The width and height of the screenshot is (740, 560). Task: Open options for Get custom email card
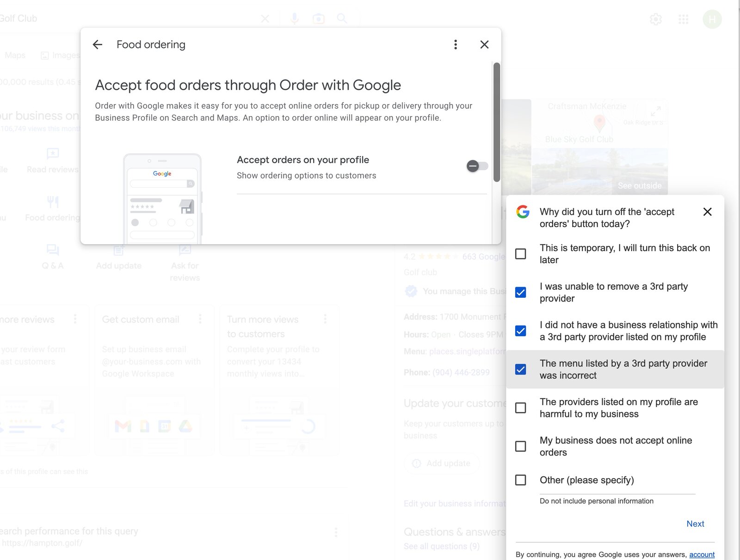200,319
